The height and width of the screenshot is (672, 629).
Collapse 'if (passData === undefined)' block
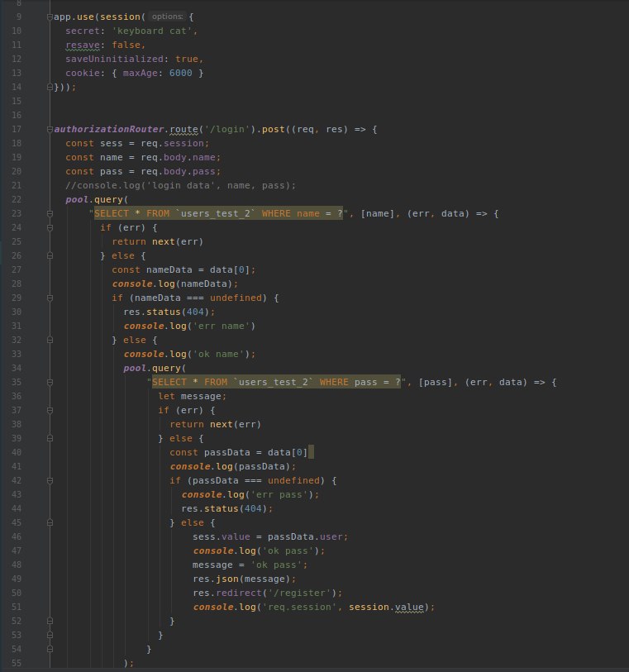pyautogui.click(x=50, y=480)
